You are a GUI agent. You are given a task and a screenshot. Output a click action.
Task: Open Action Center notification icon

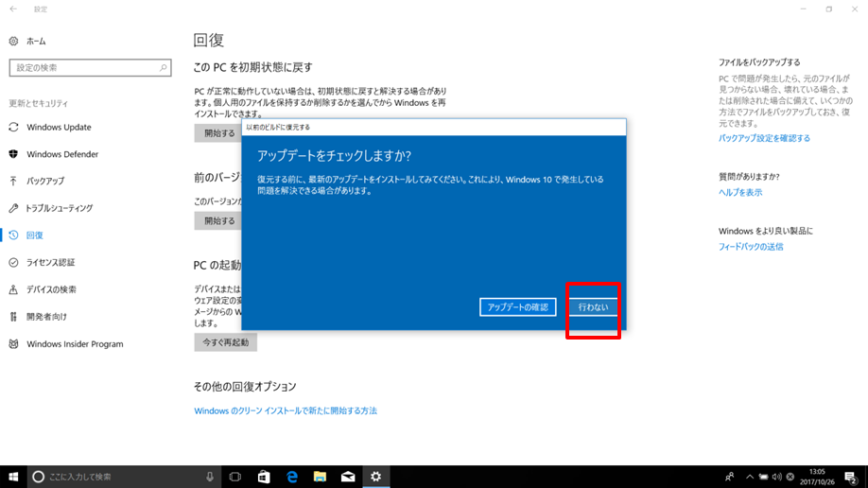851,477
